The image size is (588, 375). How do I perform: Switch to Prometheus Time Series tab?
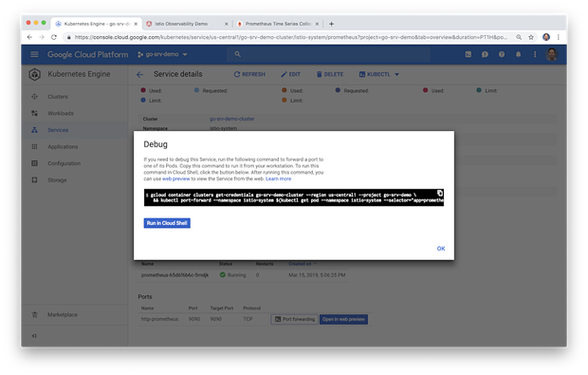coord(278,24)
